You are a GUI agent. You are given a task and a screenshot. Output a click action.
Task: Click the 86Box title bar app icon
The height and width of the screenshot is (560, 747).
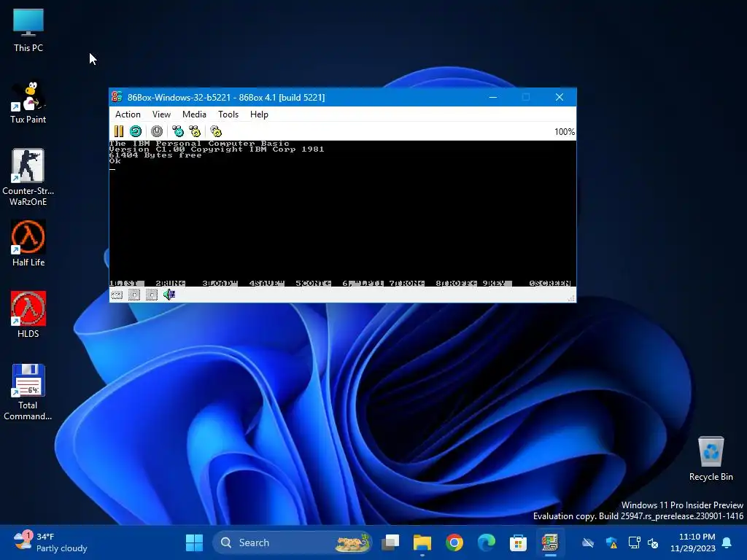(x=117, y=97)
